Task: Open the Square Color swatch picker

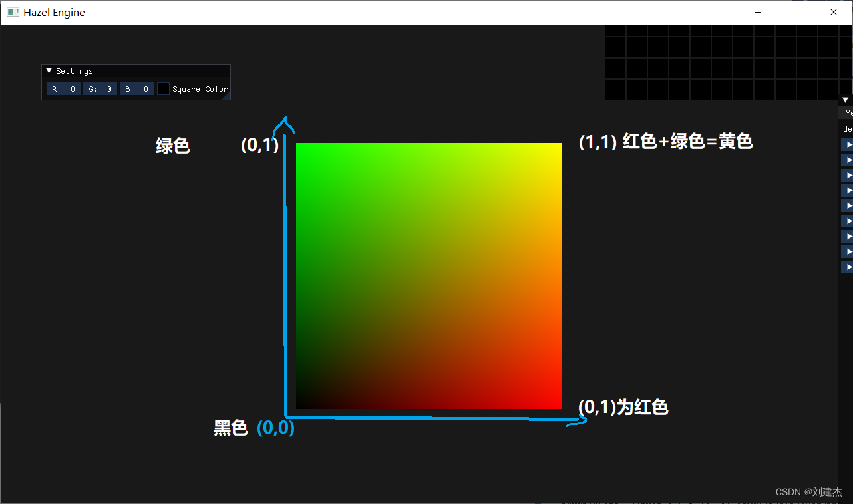Action: 163,88
